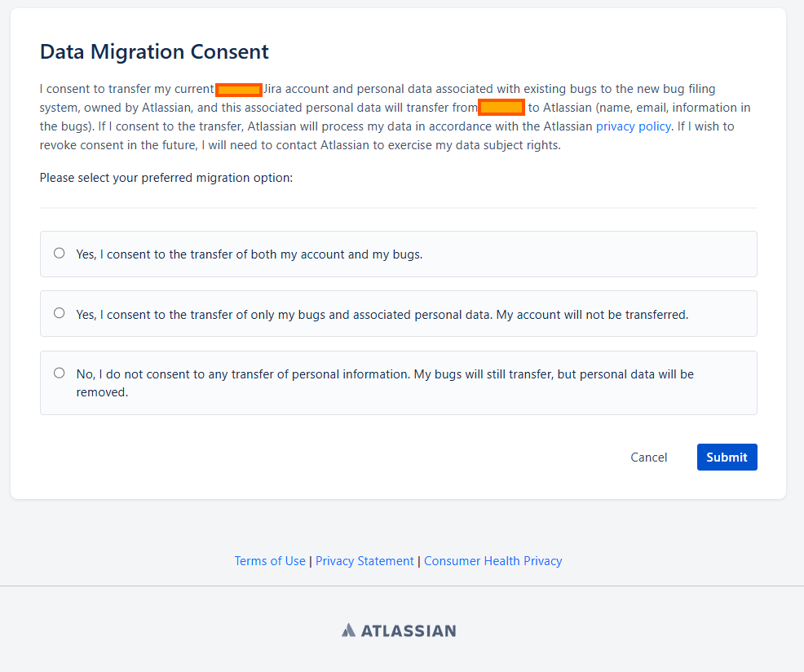Click 'personal data will be removed' option text
The height and width of the screenshot is (672, 804).
385,382
